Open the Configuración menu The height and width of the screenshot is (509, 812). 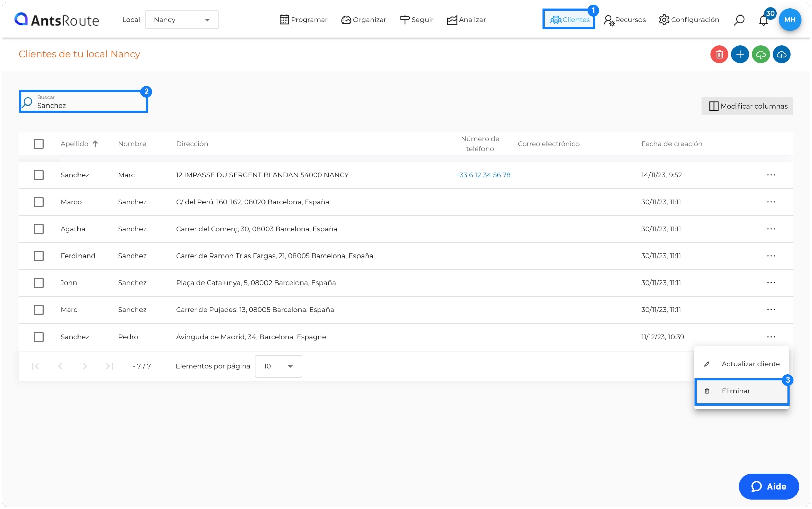click(689, 20)
